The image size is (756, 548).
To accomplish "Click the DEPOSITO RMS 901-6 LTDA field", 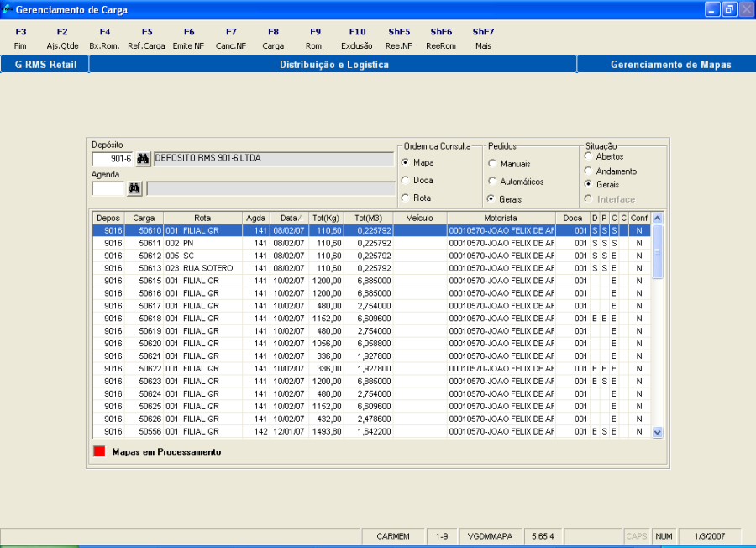I will point(273,159).
